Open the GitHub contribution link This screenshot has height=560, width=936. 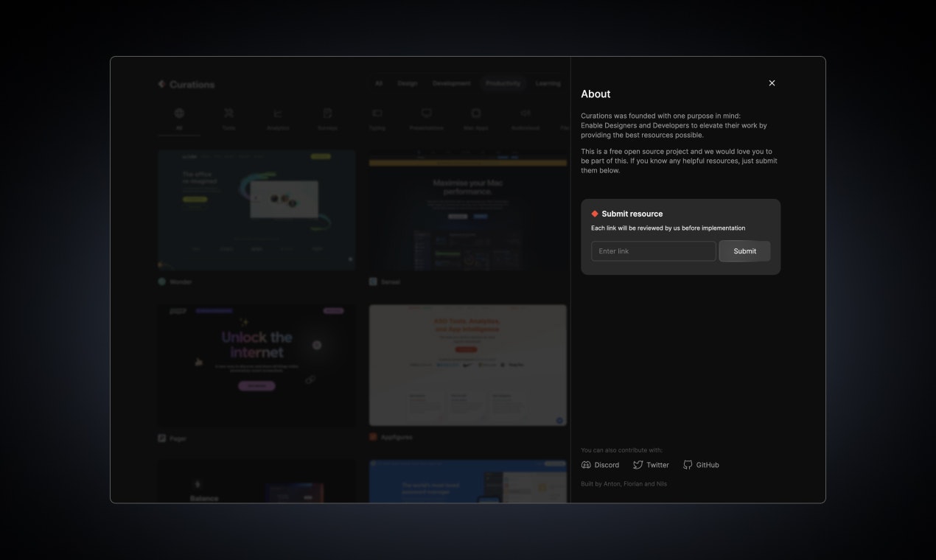pyautogui.click(x=701, y=465)
